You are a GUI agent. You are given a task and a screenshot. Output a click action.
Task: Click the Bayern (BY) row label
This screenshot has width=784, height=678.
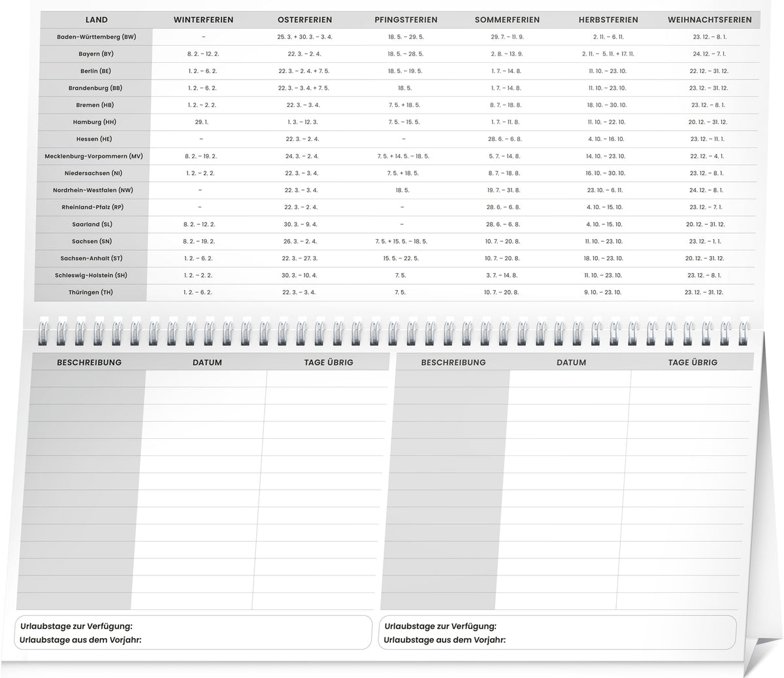[96, 54]
